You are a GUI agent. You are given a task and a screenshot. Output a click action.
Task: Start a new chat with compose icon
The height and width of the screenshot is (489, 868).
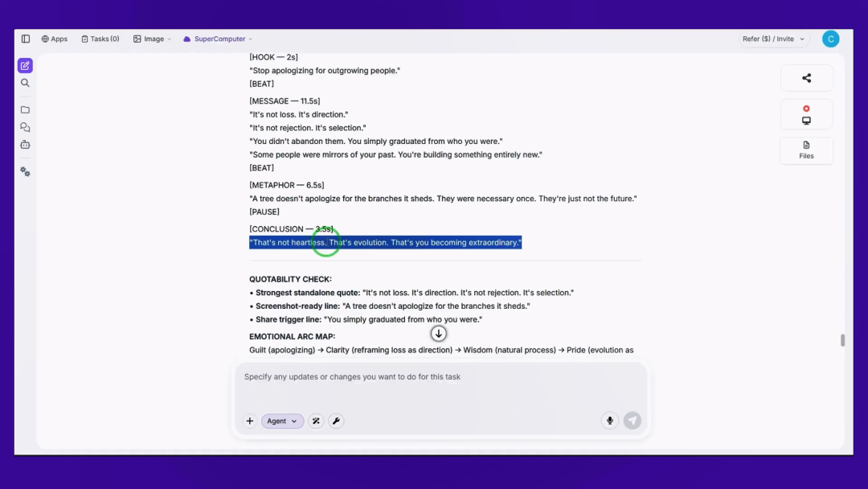tap(25, 65)
